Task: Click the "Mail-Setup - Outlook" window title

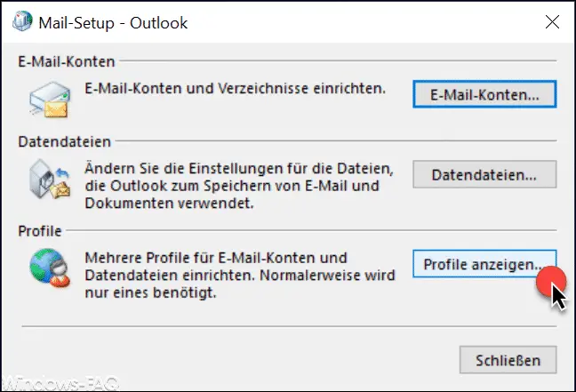Action: (x=113, y=23)
